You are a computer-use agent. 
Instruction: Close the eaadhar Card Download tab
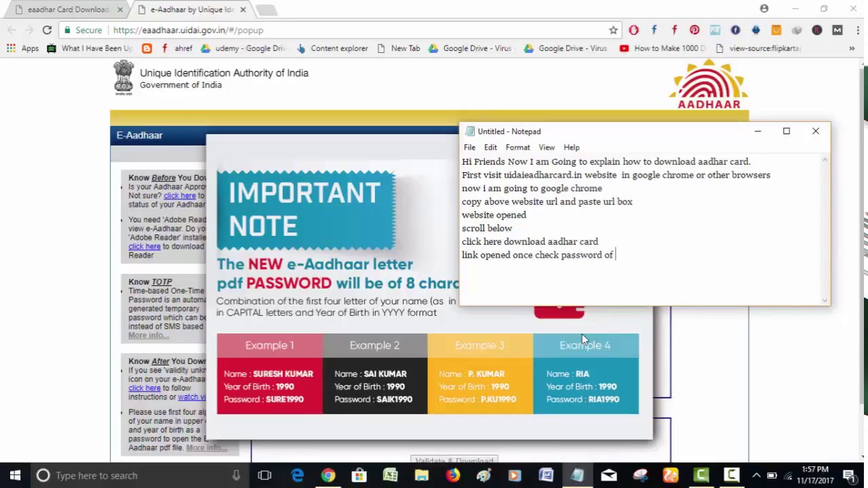pos(120,9)
